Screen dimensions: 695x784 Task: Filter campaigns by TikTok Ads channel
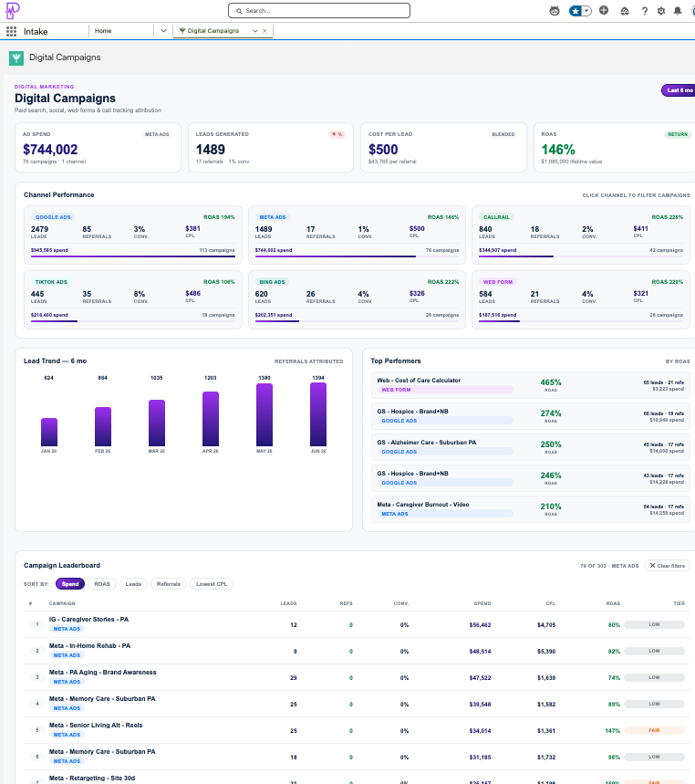[133, 299]
